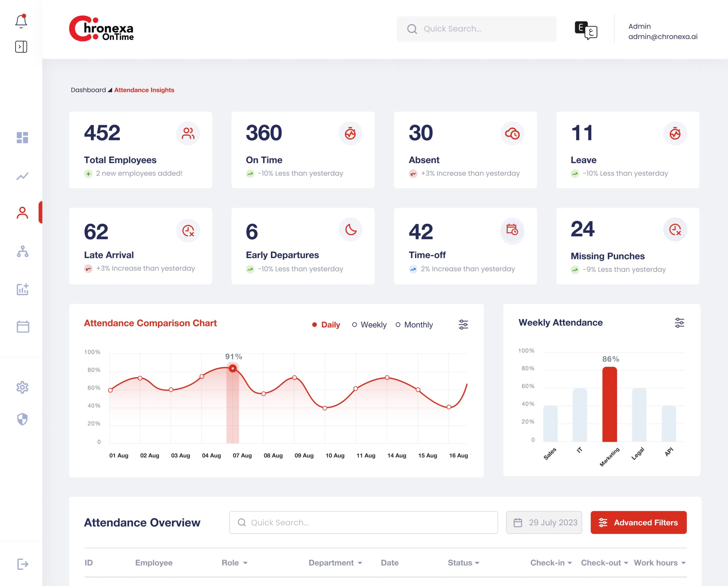Select the Weekly chart view option
The image size is (728, 586).
[369, 325]
